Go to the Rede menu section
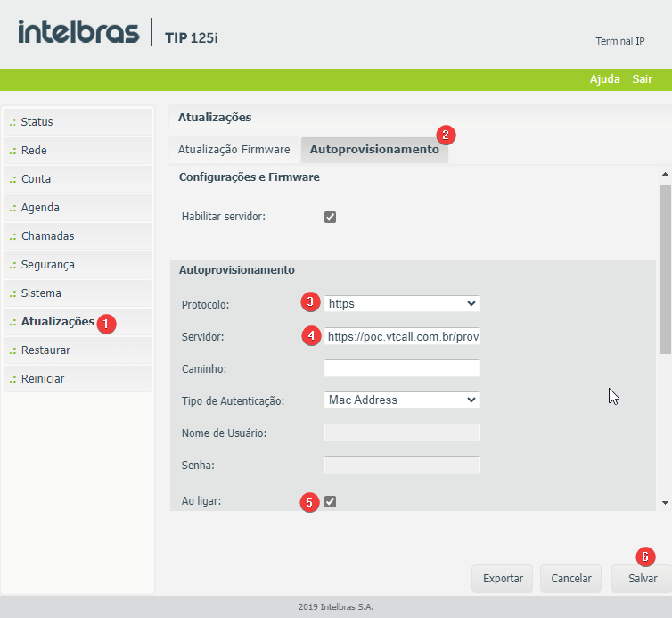The image size is (672, 618). [78, 151]
